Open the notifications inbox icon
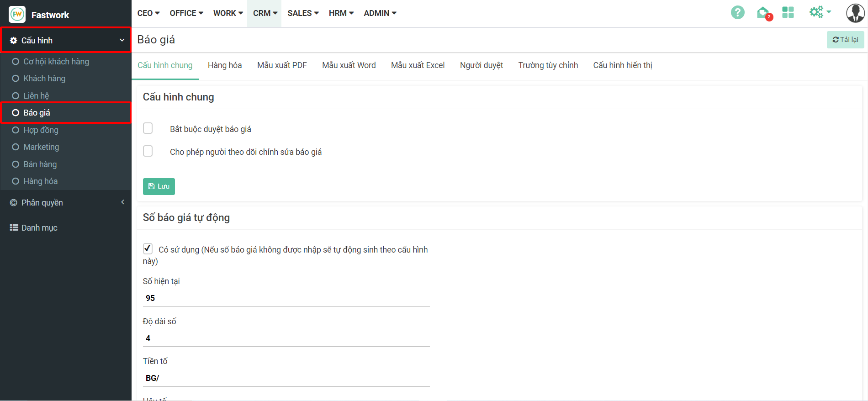 (762, 13)
